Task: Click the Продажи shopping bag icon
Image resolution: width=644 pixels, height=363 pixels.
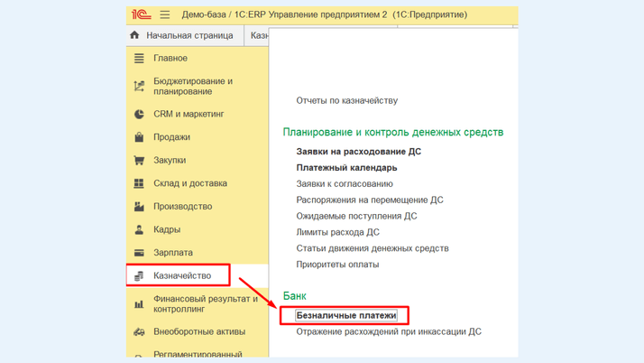Action: tap(139, 137)
